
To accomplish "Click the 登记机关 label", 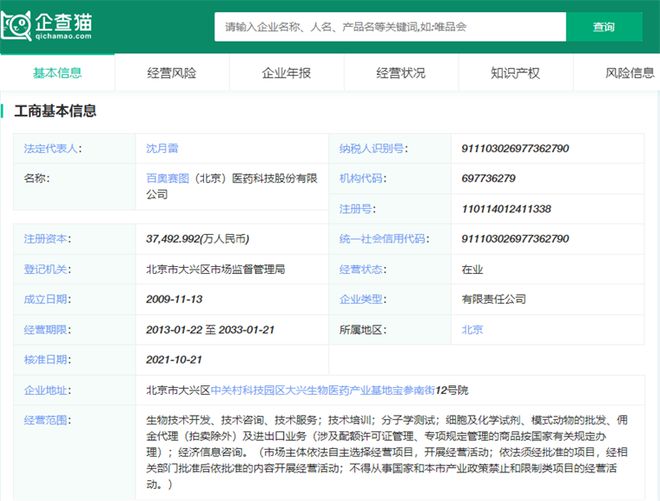I will click(x=47, y=269).
